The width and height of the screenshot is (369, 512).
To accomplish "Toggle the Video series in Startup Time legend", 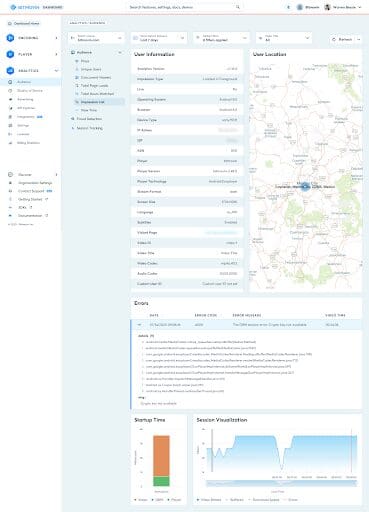I will tap(141, 500).
